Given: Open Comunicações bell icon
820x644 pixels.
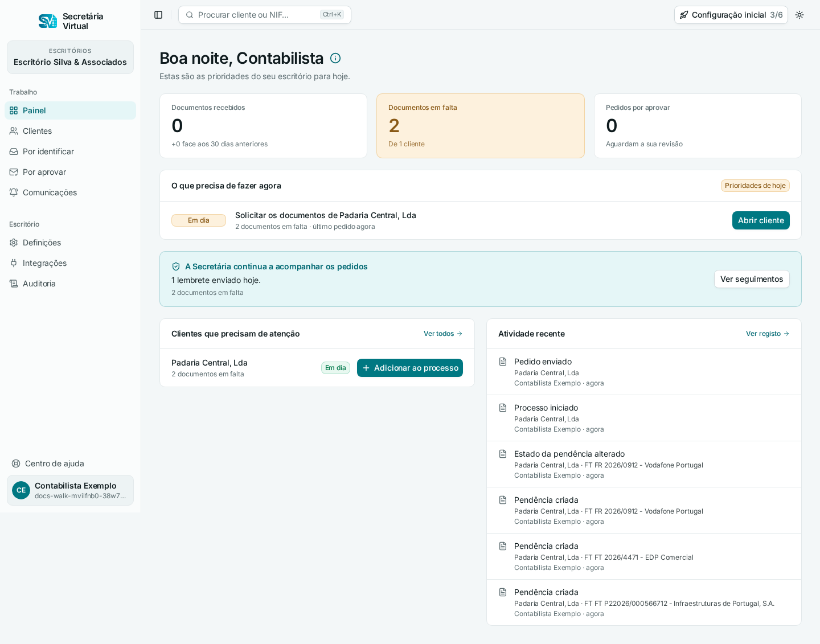Looking at the screenshot, I should click(x=14, y=192).
